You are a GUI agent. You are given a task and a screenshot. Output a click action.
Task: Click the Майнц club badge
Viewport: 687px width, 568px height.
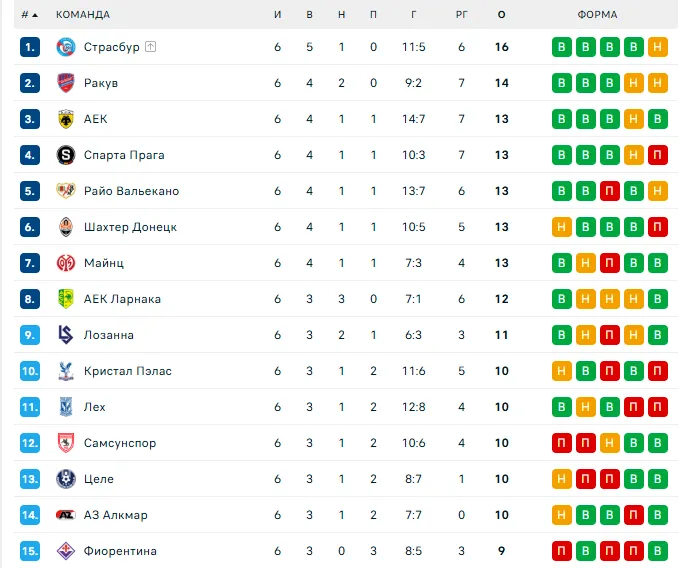point(66,263)
